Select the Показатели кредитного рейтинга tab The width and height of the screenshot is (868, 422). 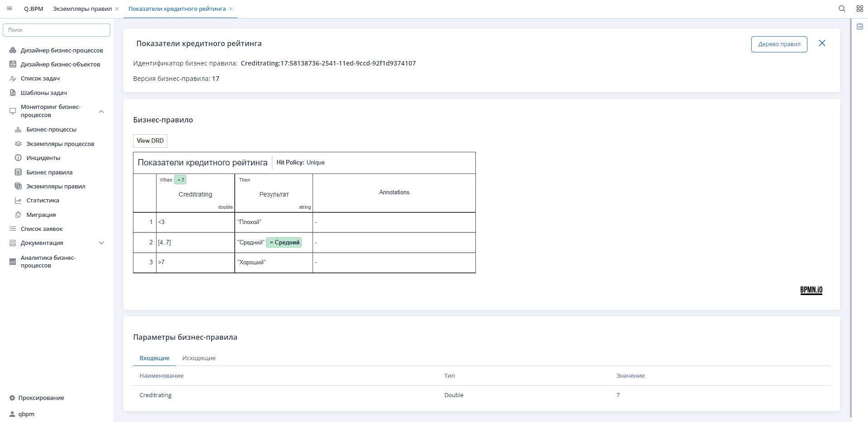coord(177,9)
